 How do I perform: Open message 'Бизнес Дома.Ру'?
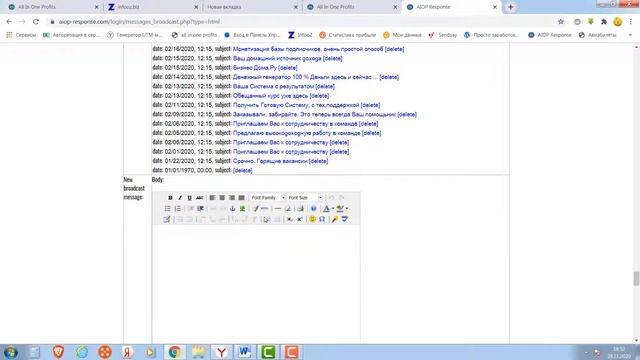coord(255,68)
